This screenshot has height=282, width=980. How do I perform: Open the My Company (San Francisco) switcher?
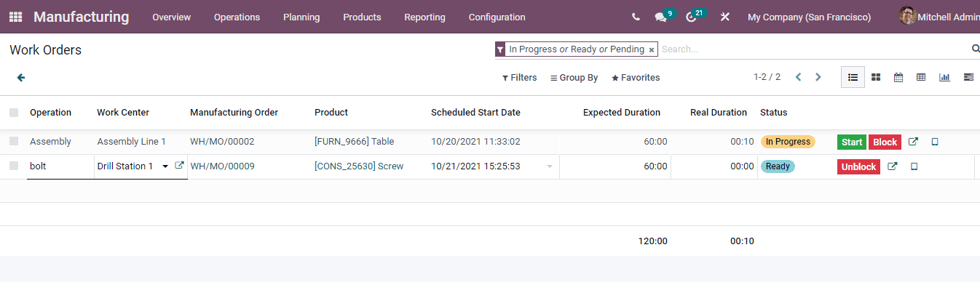coord(809,17)
